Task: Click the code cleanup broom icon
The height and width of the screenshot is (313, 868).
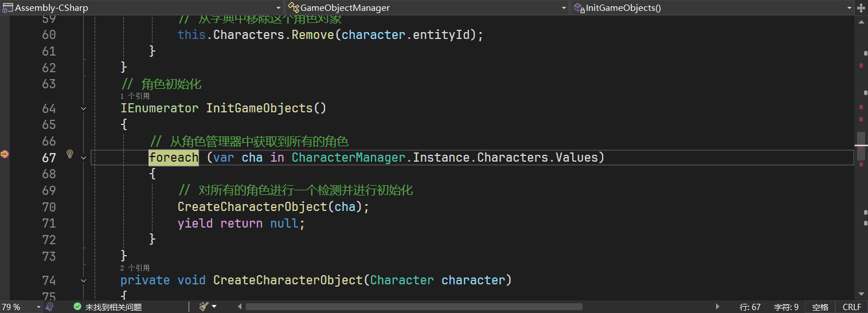Action: [x=204, y=307]
